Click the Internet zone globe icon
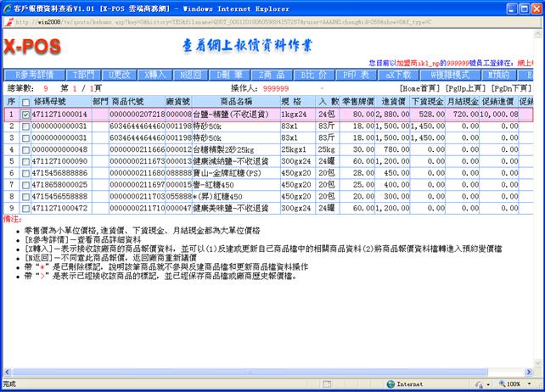 (389, 384)
